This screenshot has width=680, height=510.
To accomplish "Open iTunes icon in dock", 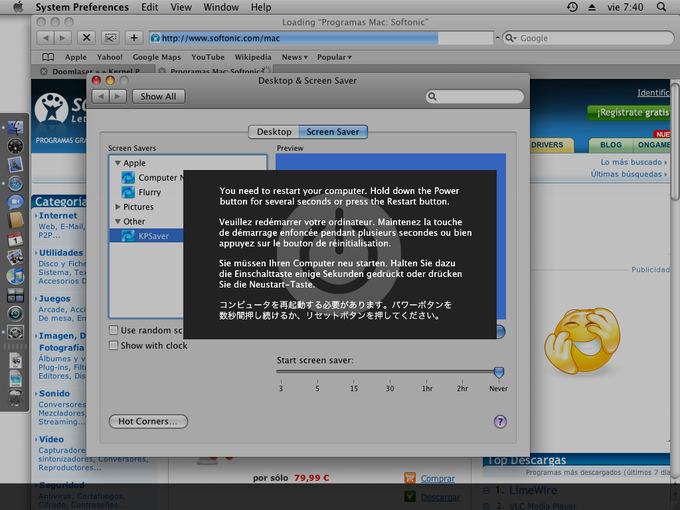I will click(15, 276).
